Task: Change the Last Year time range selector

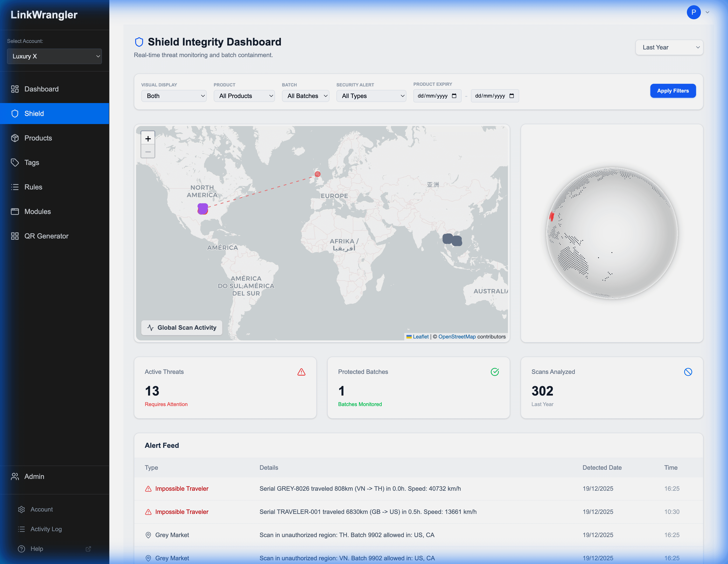Action: pos(669,47)
